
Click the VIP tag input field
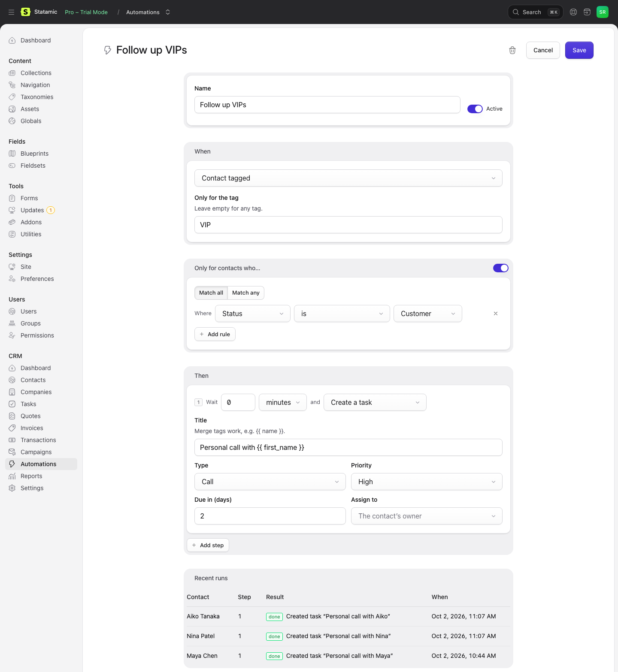[x=348, y=225]
